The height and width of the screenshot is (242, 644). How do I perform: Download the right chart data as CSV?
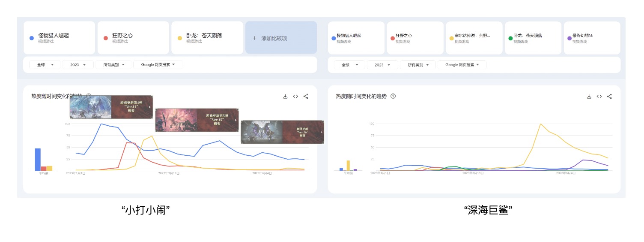click(589, 97)
